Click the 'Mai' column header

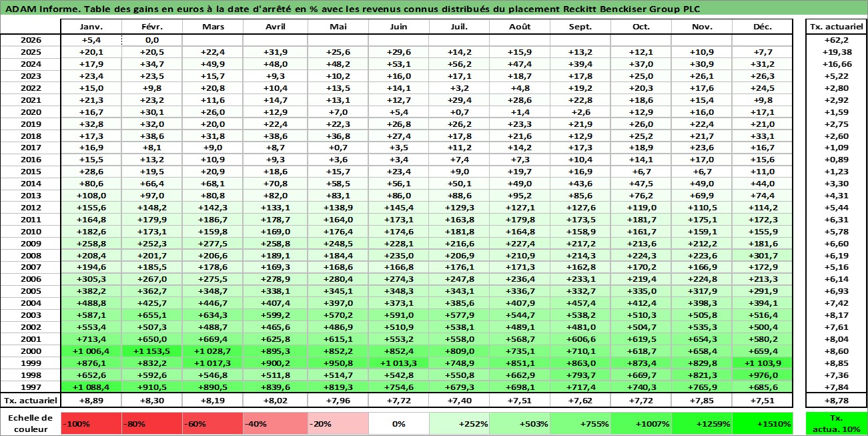click(338, 27)
